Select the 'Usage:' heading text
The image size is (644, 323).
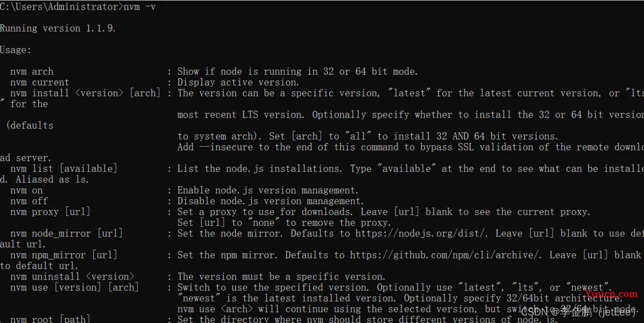[x=16, y=50]
